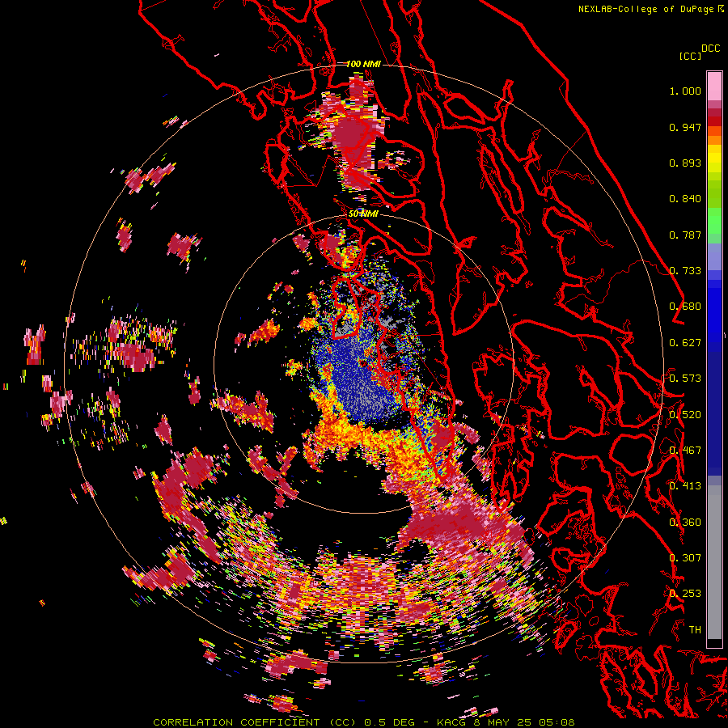Click the KACG station identifier in footer

pyautogui.click(x=451, y=722)
